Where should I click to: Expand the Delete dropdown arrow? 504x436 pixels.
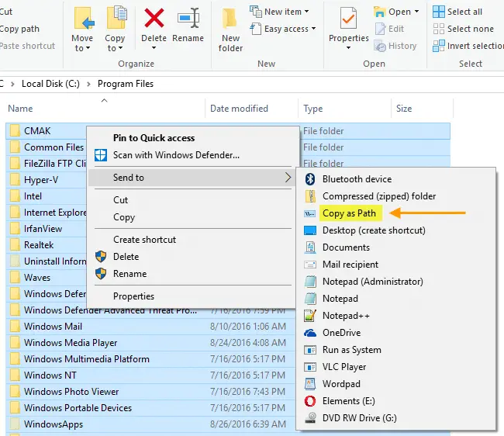[154, 48]
